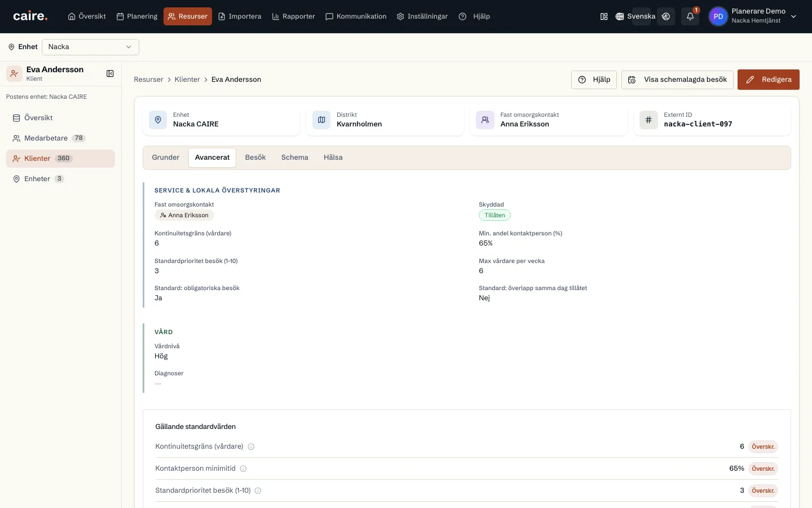
Task: Click Visa schemalagda besök button
Action: pyautogui.click(x=677, y=80)
